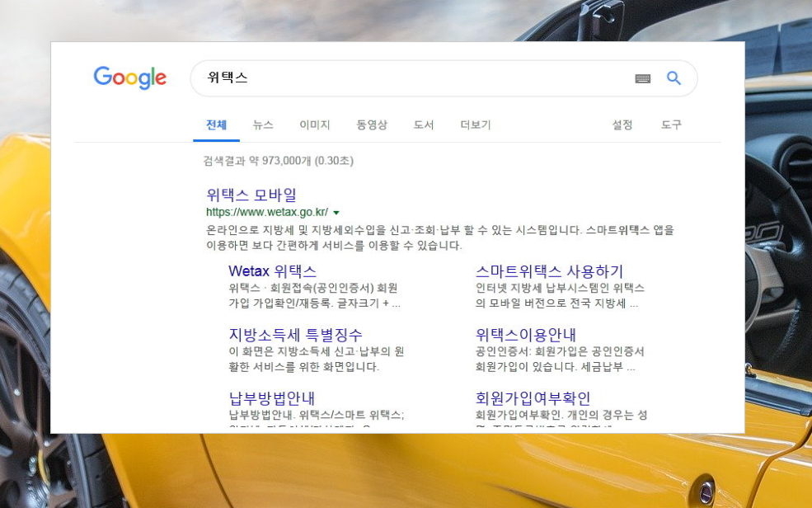
Task: Click the blue magnifier search icon
Action: point(674,78)
